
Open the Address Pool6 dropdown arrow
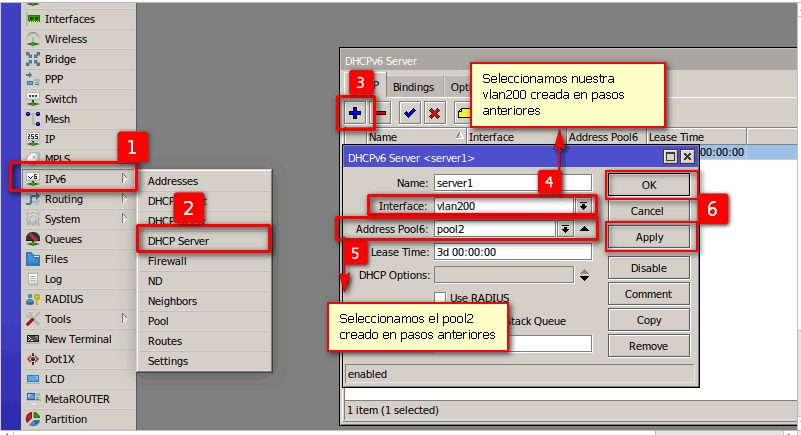[x=565, y=229]
